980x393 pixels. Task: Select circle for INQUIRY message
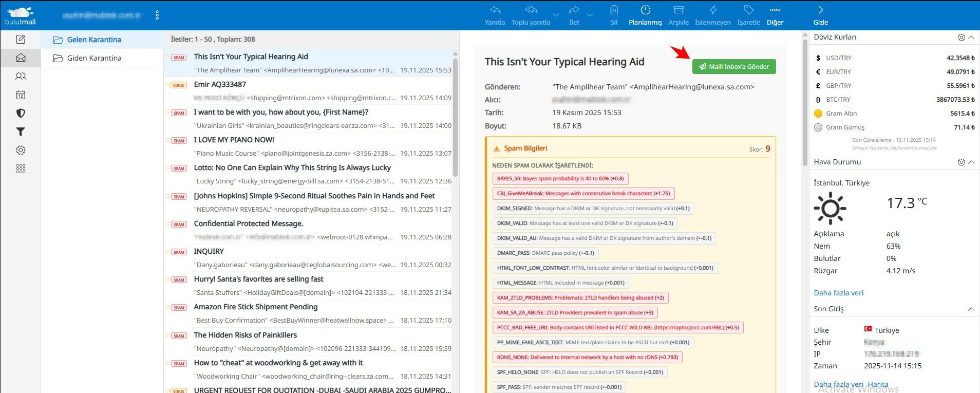167,251
